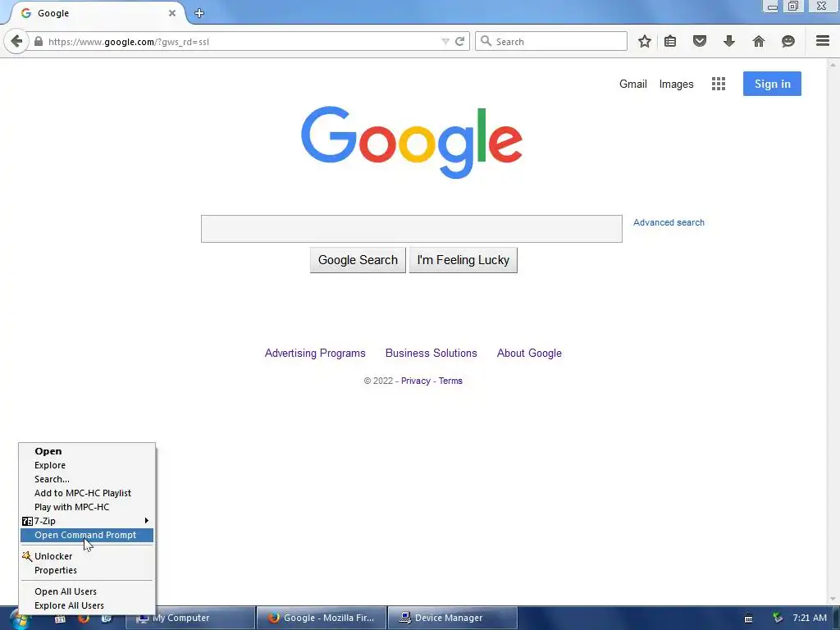Choose Explore All Users

pyautogui.click(x=87, y=605)
